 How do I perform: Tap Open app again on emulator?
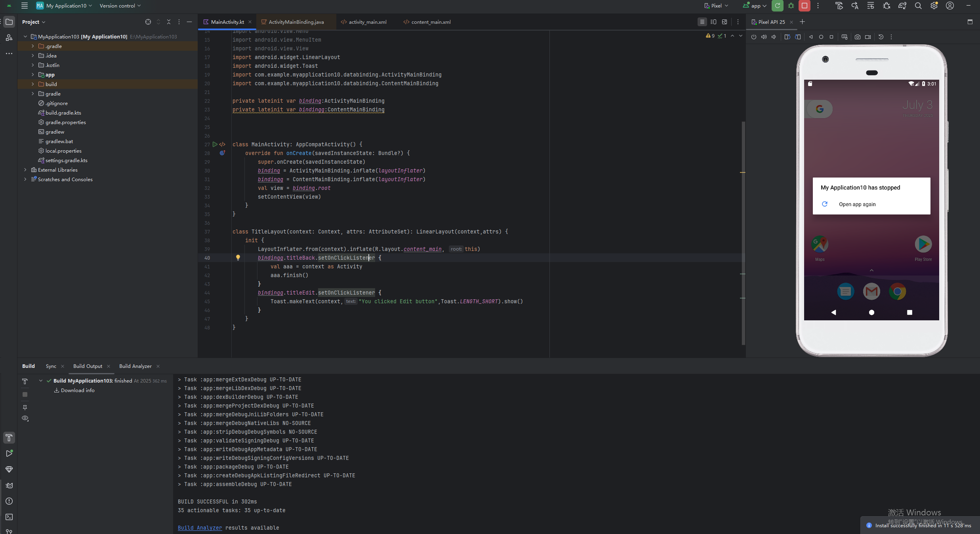tap(857, 205)
